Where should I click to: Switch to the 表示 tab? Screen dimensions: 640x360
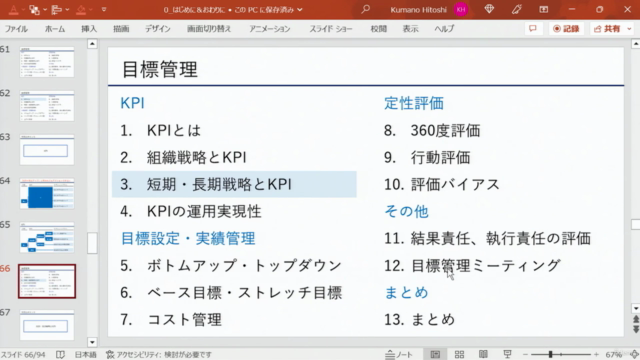tap(411, 29)
